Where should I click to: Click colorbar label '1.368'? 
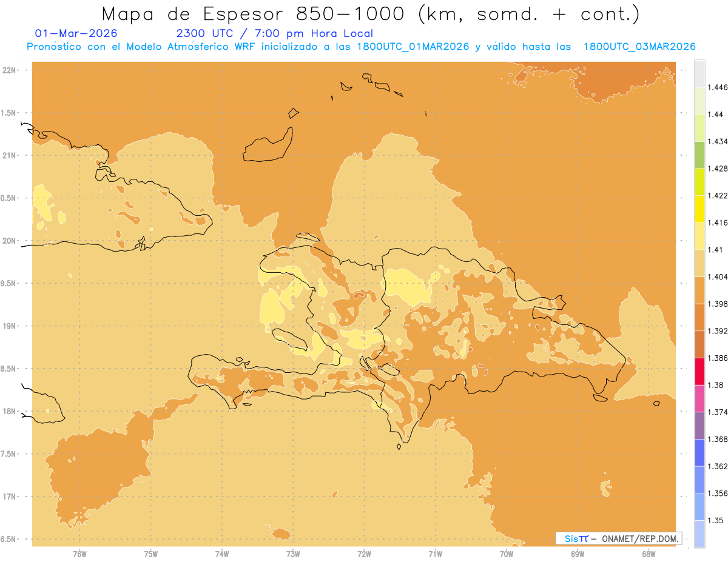pyautogui.click(x=718, y=439)
